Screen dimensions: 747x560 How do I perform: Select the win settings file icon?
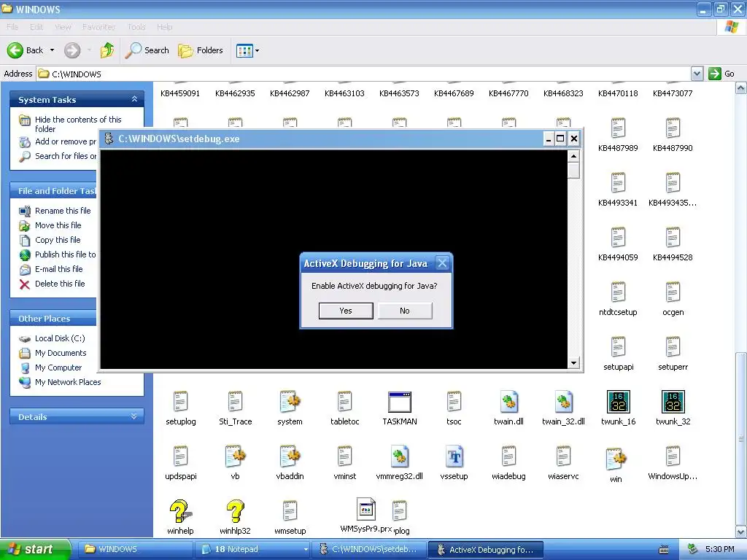[x=616, y=459]
